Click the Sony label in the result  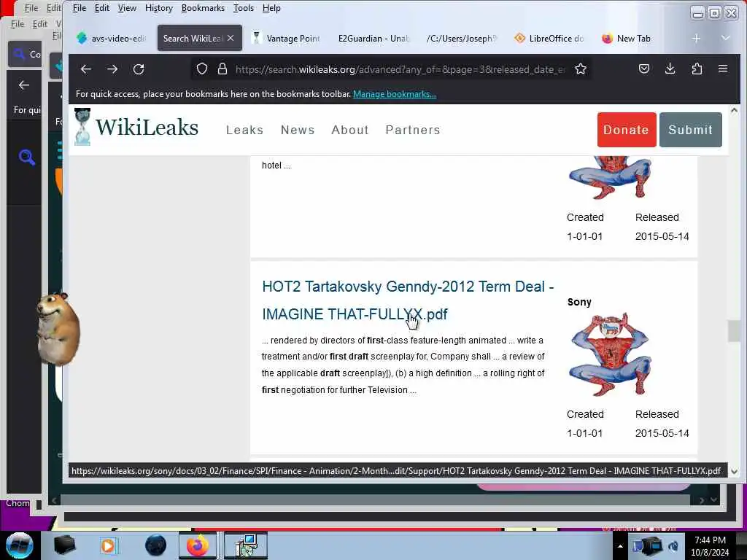click(579, 302)
